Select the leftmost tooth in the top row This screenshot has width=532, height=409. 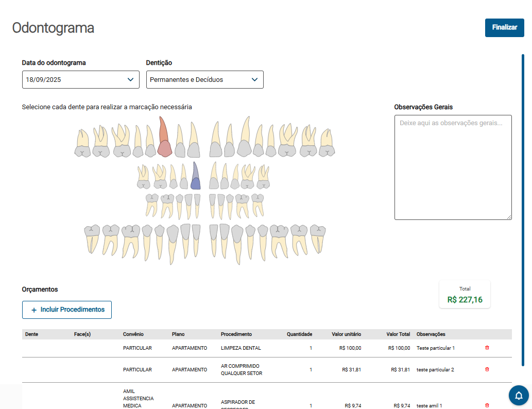pyautogui.click(x=82, y=144)
